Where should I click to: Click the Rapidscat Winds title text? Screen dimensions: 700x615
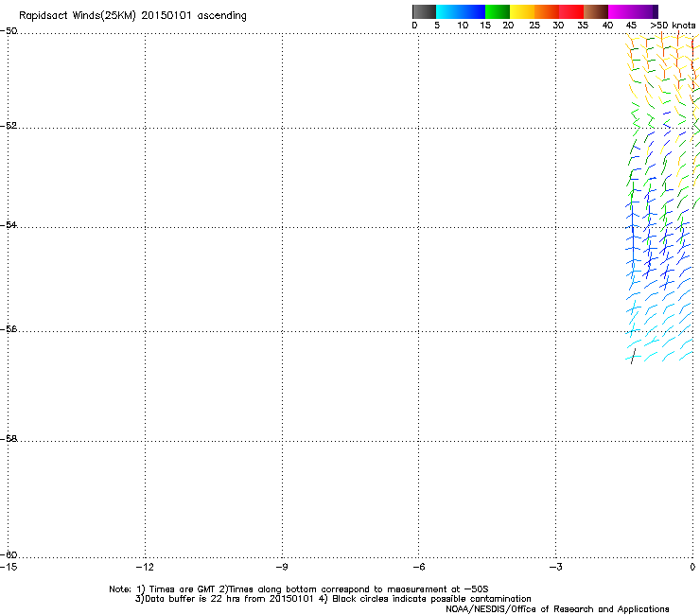click(x=132, y=16)
